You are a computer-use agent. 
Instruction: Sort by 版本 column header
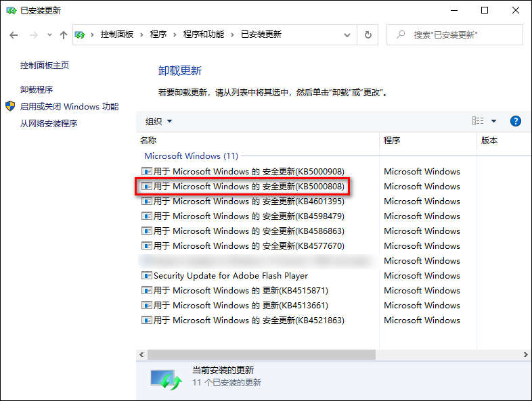coord(489,141)
